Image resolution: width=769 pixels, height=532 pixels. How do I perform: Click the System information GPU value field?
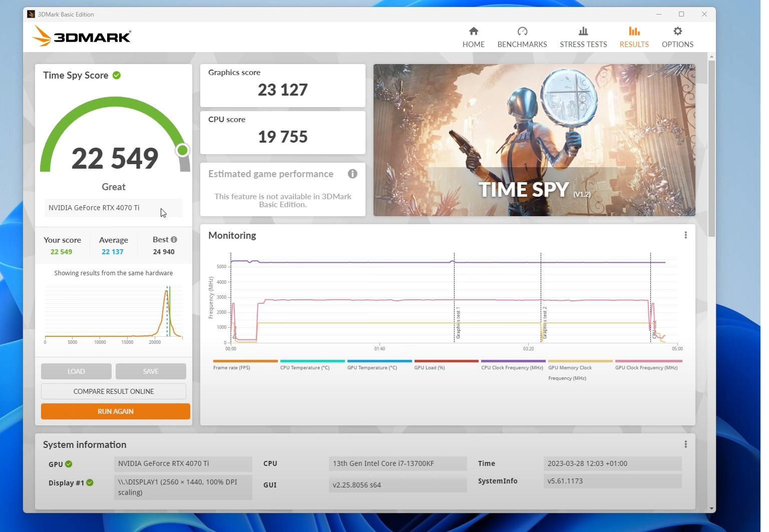pos(183,463)
